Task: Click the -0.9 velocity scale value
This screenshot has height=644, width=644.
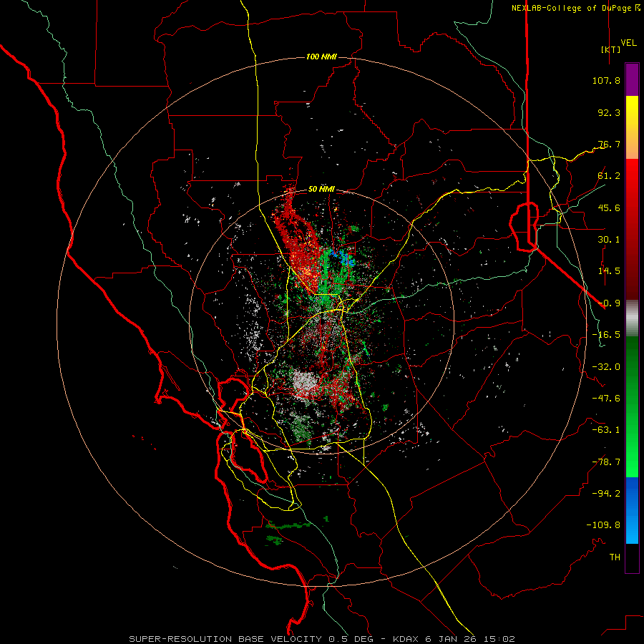Action: click(609, 303)
